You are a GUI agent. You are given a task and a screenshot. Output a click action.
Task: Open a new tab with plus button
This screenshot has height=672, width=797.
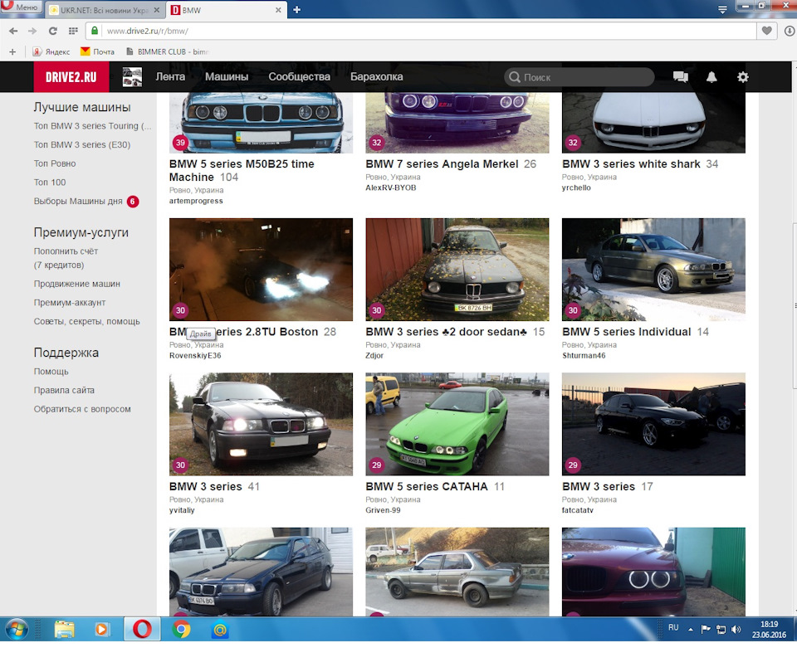(x=297, y=10)
